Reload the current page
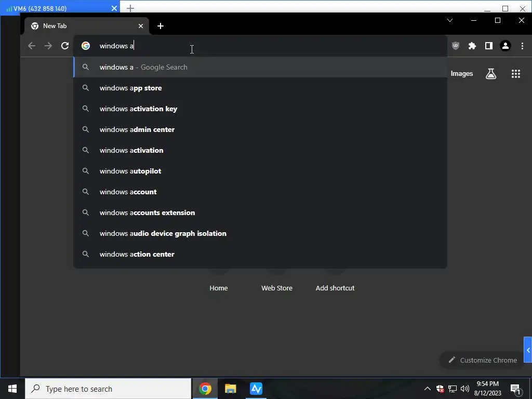The image size is (532, 399). pyautogui.click(x=65, y=46)
